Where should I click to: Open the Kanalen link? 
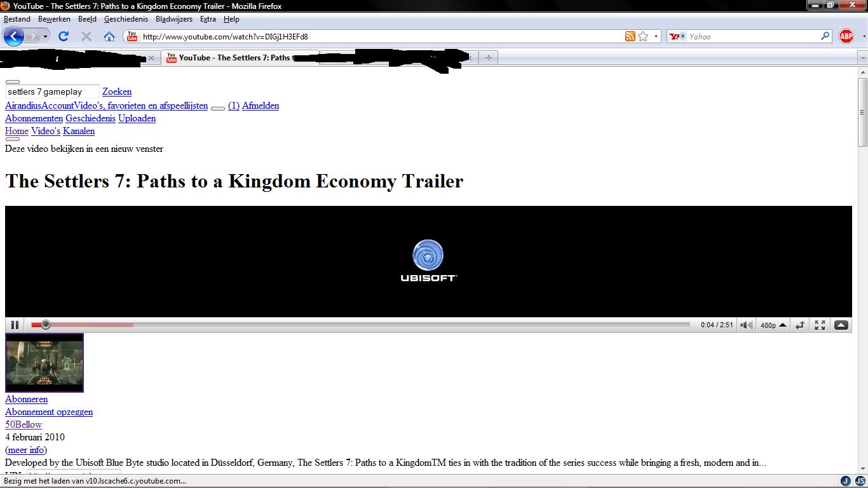tap(79, 131)
